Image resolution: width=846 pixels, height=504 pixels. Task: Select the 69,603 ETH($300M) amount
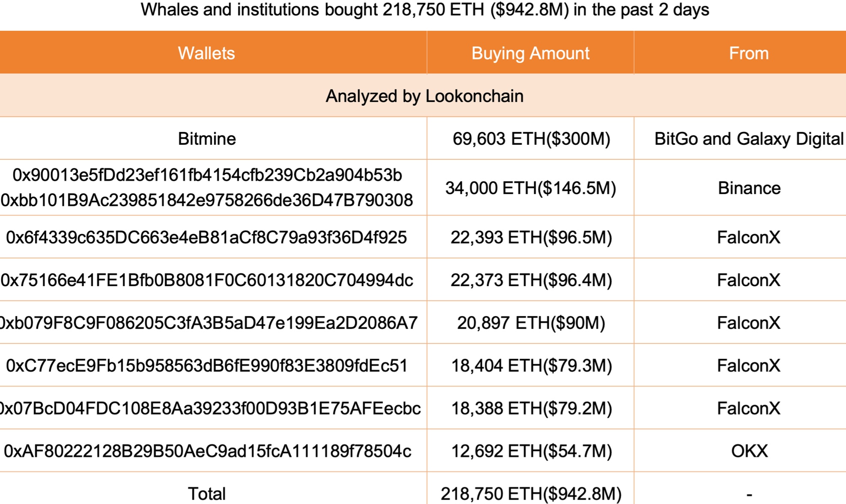[x=531, y=139]
